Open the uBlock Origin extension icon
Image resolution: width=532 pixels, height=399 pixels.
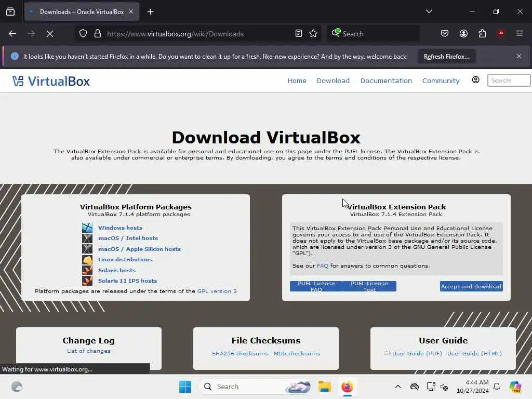coord(501,33)
